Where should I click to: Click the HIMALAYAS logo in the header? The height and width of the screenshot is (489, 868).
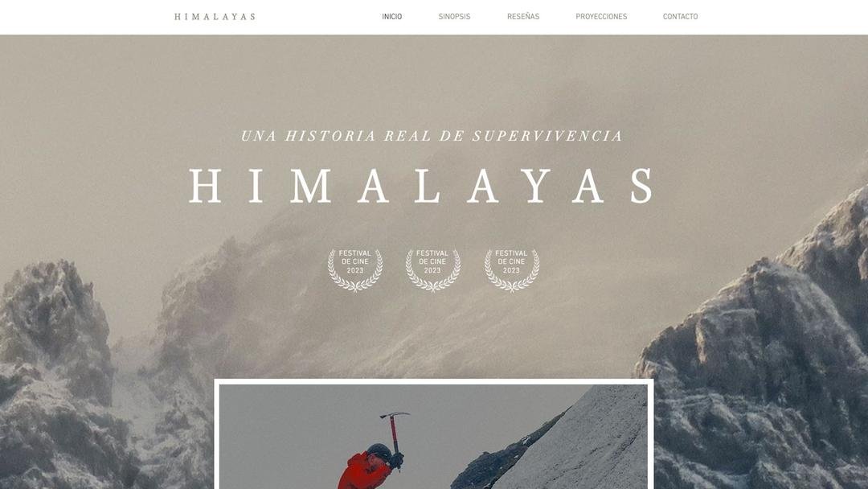click(x=215, y=17)
